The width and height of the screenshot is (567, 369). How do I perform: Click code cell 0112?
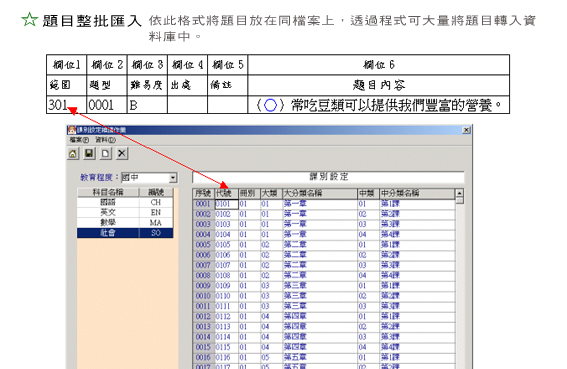pyautogui.click(x=226, y=317)
